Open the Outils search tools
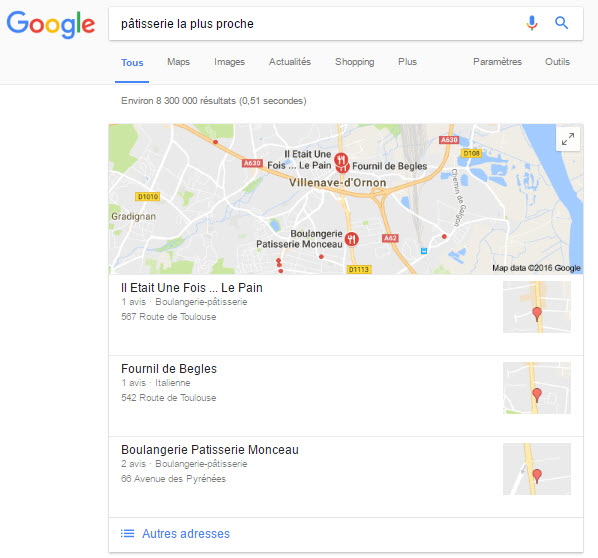The width and height of the screenshot is (598, 558). pos(557,62)
